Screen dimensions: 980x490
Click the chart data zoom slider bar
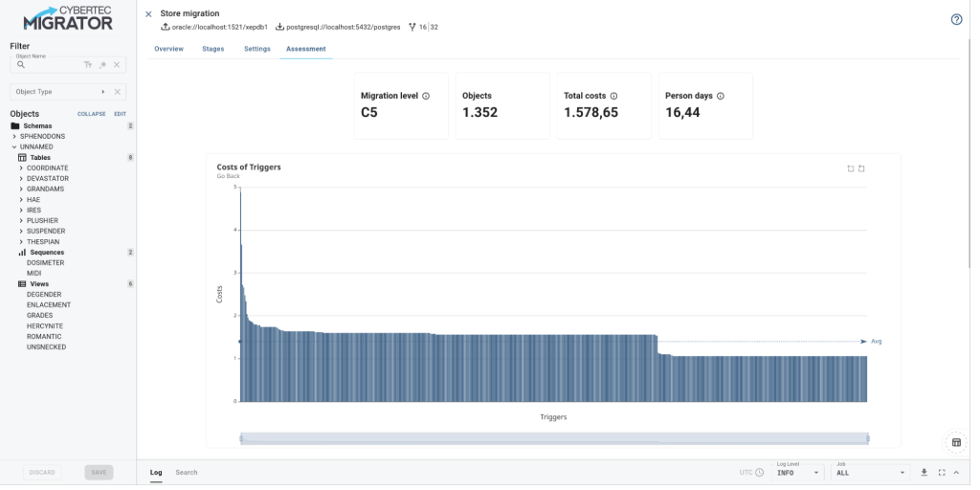(x=554, y=438)
